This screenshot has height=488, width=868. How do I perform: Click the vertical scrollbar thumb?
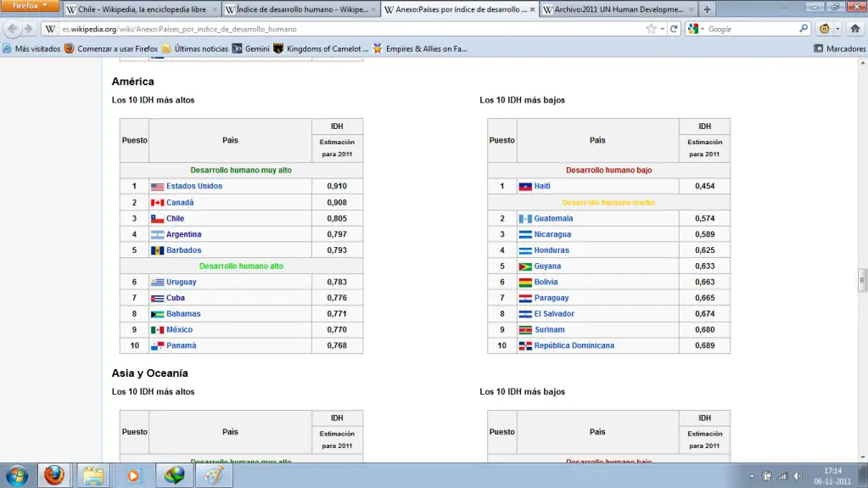pos(862,280)
